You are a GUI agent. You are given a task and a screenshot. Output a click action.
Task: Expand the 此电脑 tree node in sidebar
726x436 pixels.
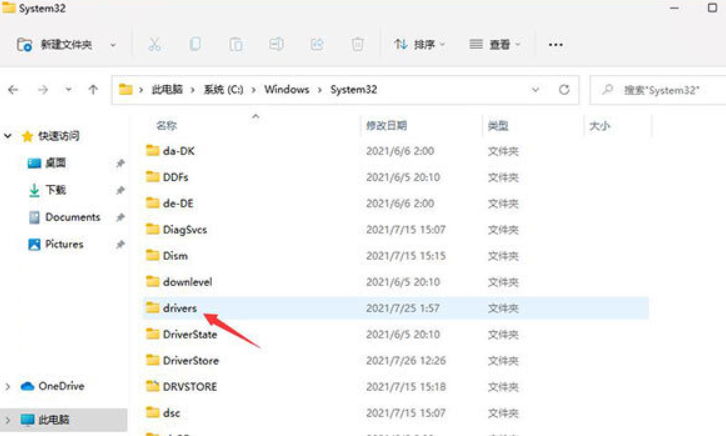click(7, 420)
